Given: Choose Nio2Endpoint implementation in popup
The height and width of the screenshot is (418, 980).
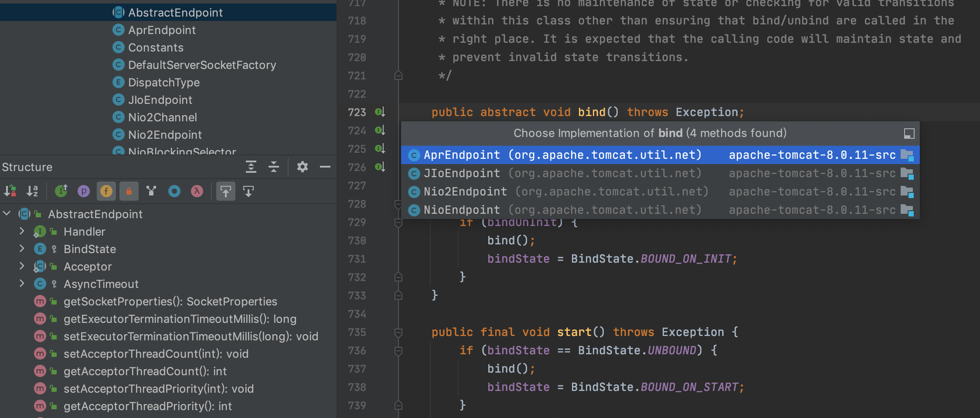Looking at the screenshot, I should click(660, 192).
